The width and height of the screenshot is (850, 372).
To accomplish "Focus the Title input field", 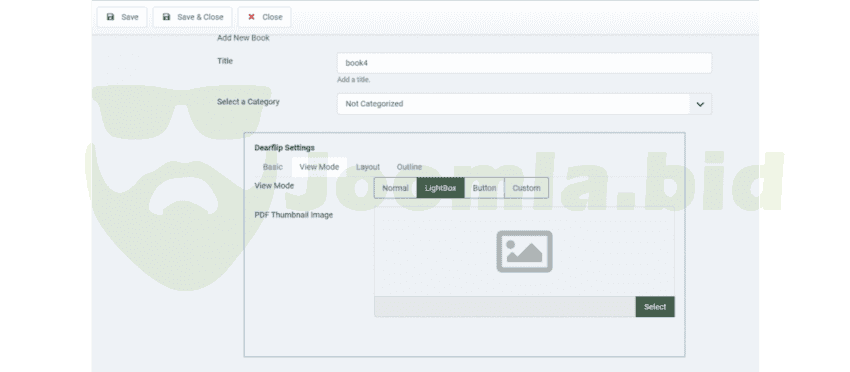I will tap(524, 63).
